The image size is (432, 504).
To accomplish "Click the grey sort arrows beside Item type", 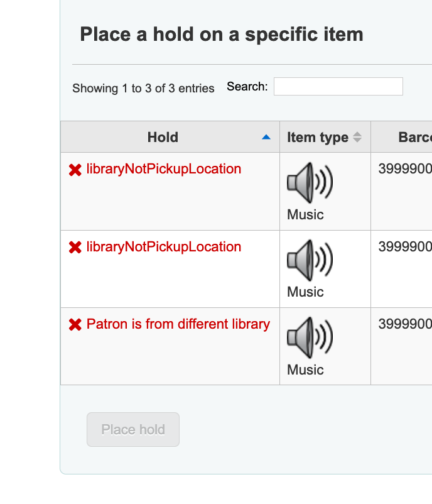I will pyautogui.click(x=357, y=137).
